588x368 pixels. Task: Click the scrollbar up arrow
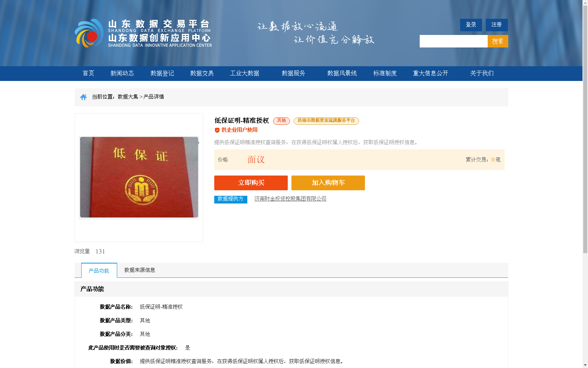[x=585, y=3]
